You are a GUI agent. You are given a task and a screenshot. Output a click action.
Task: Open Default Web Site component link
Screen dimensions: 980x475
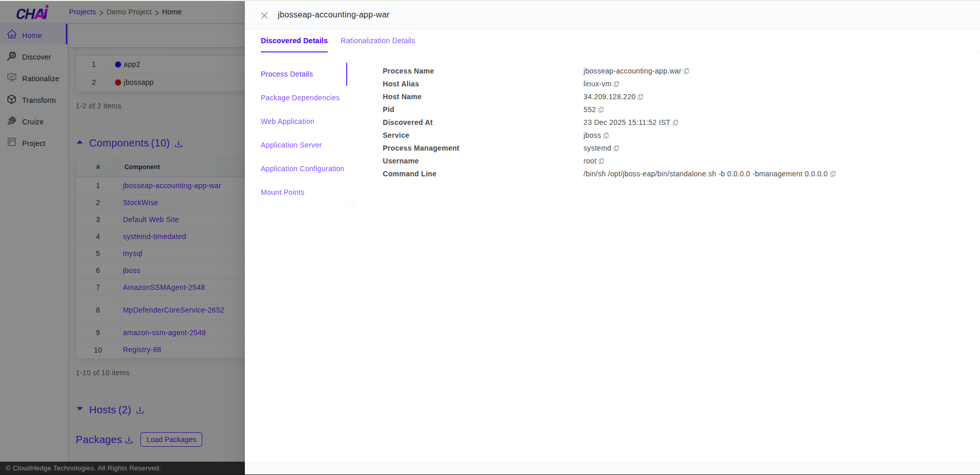coord(151,220)
